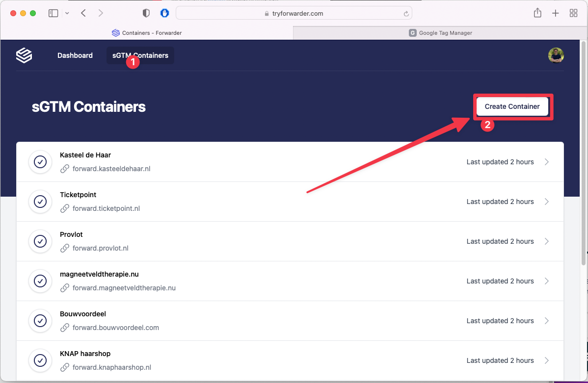
Task: Open the Dashboard nav item
Action: coord(75,55)
